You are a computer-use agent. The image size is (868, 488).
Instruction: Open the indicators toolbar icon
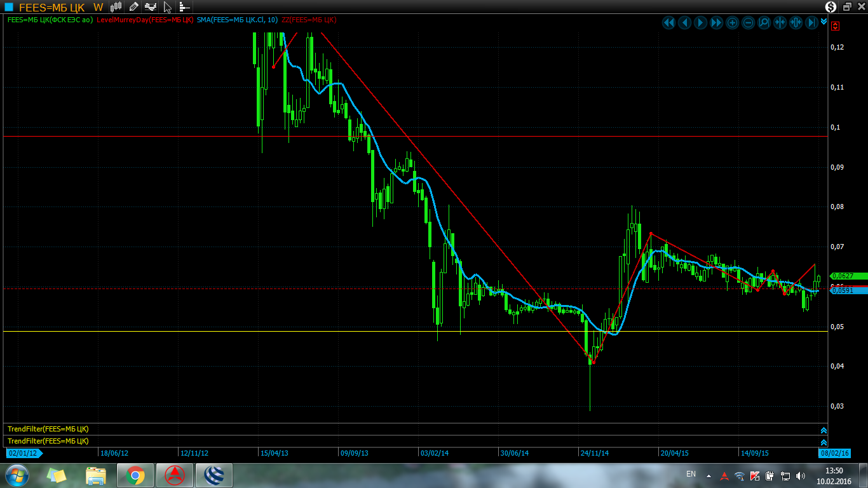tap(151, 7)
